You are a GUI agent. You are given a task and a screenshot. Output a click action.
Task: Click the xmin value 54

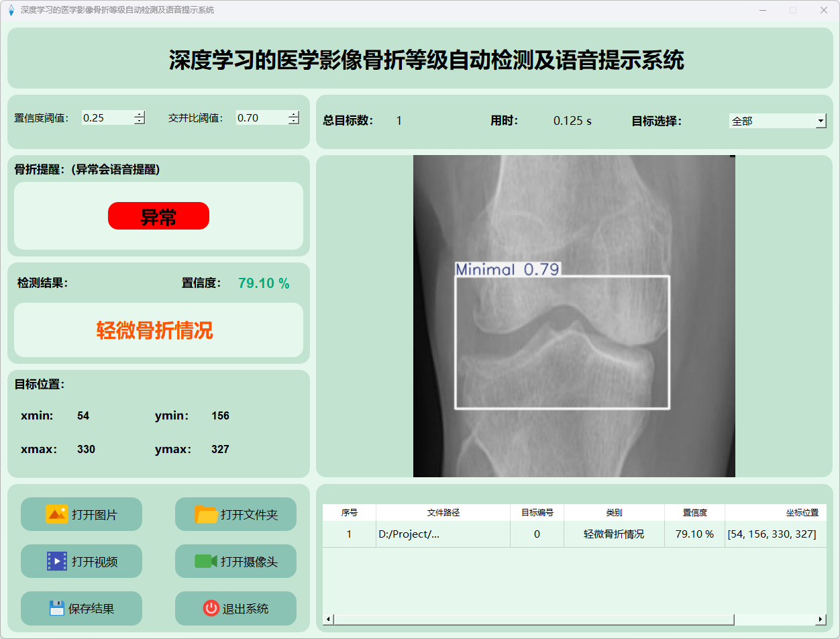tap(83, 416)
